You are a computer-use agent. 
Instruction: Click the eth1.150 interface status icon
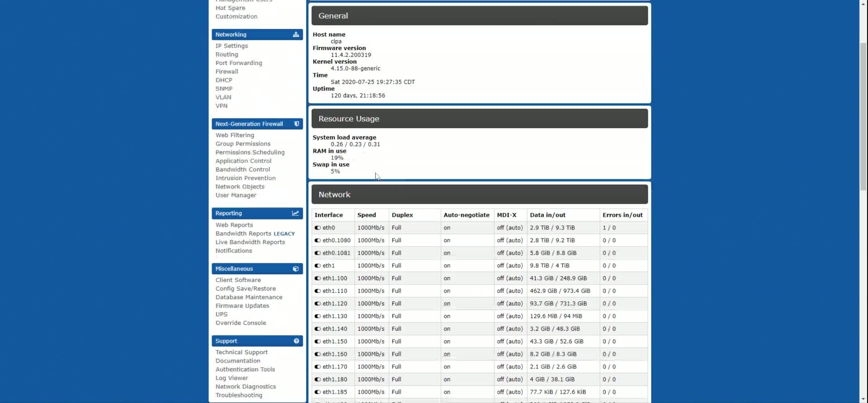point(317,342)
